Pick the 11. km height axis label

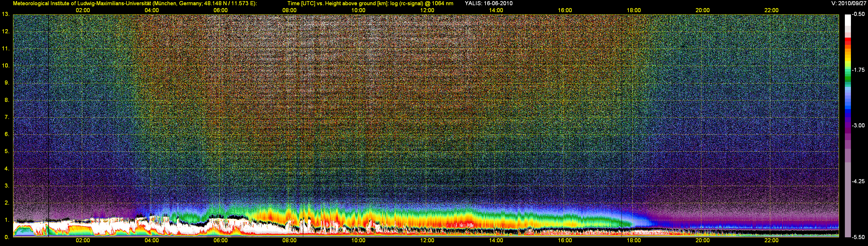pos(6,49)
